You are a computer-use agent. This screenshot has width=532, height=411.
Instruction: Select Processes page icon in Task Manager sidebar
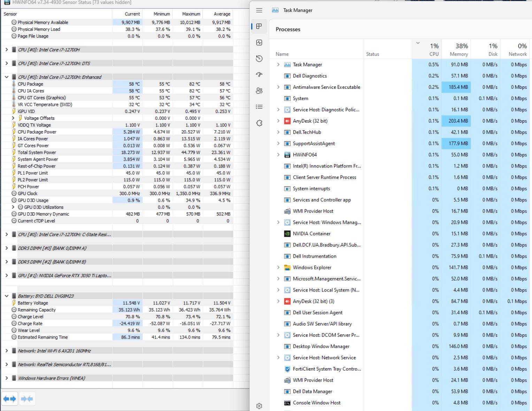259,26
